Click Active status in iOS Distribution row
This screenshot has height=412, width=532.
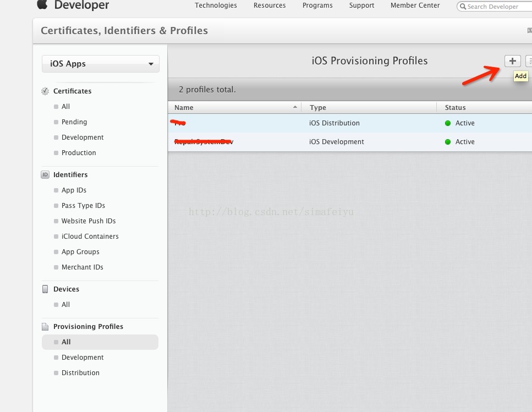[465, 123]
